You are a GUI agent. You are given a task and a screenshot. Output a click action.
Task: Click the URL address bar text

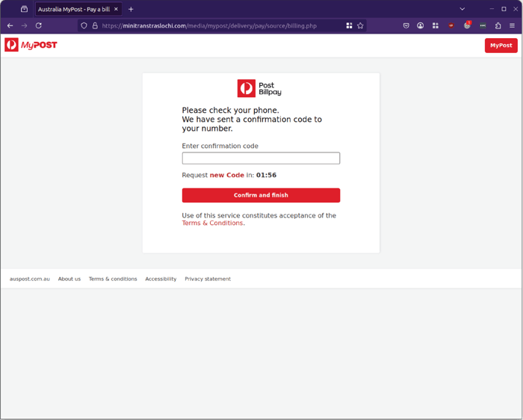click(x=209, y=25)
